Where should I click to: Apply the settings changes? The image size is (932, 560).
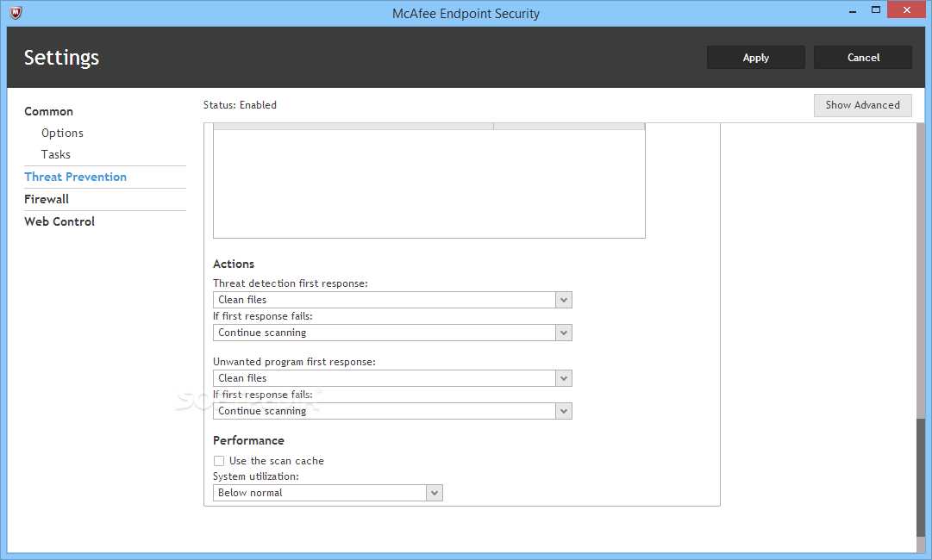(x=755, y=58)
